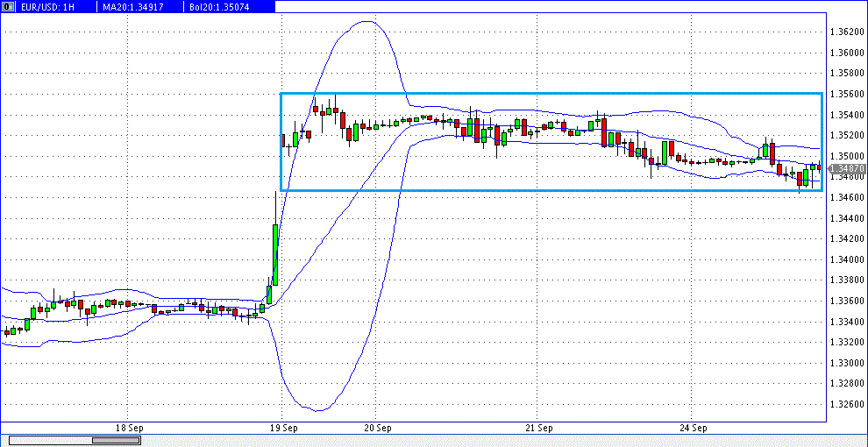Click the 1.33400 price level
The height and width of the screenshot is (447, 868).
point(847,322)
